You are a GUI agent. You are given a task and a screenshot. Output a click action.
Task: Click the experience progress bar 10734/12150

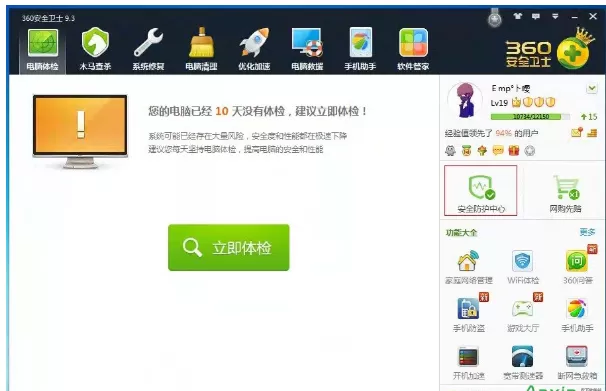click(530, 116)
